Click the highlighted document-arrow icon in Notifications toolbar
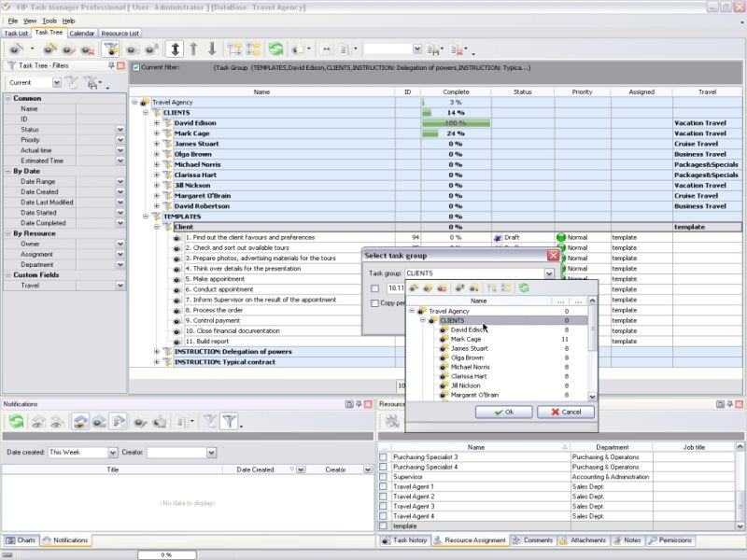The height and width of the screenshot is (560, 747). pyautogui.click(x=118, y=422)
